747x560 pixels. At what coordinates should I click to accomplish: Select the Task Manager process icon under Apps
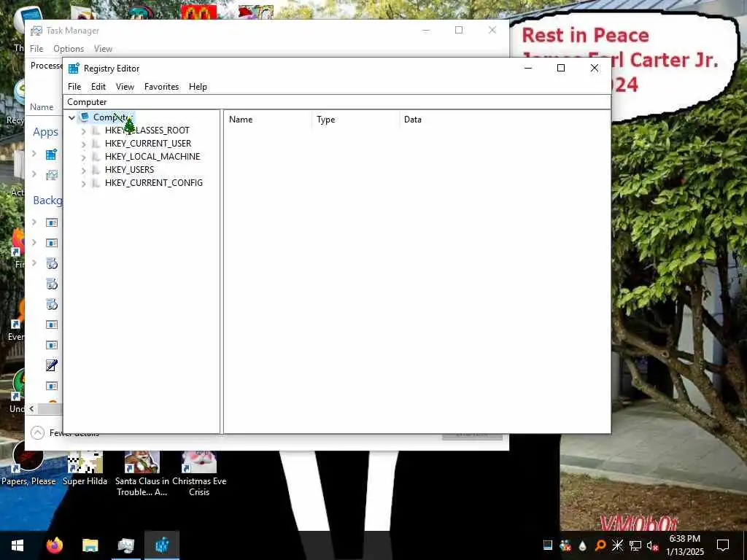(x=52, y=175)
